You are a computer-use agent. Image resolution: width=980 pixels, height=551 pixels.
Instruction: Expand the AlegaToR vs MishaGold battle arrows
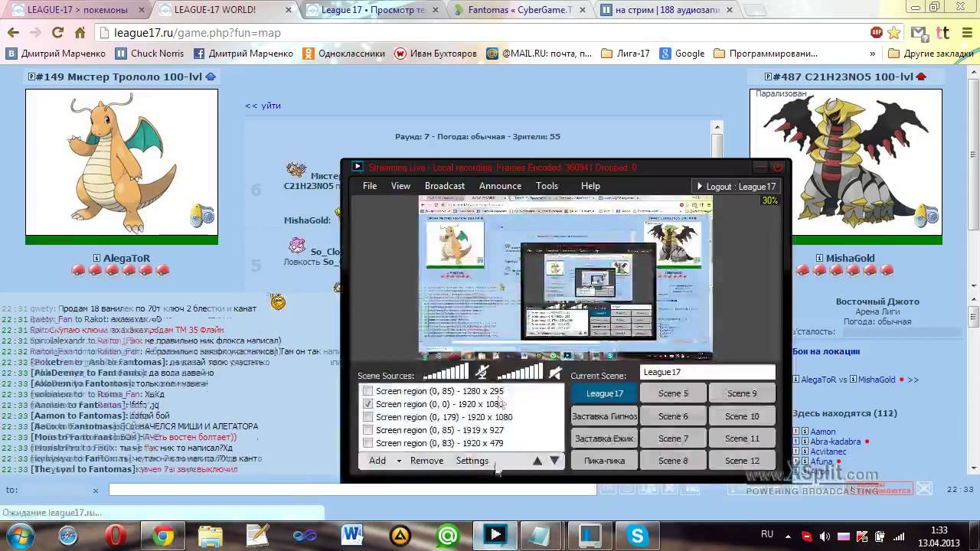[913, 380]
